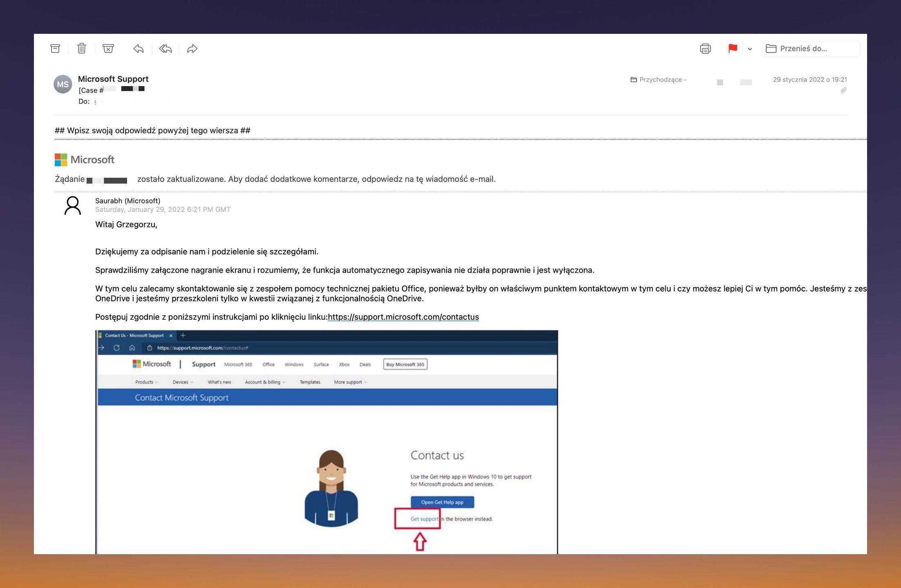Toggle the red flag on this message
The image size is (901, 588).
(x=733, y=49)
